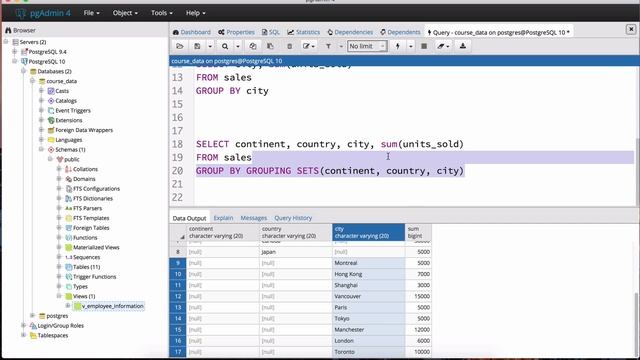Screen dimensions: 640x360
Task: Open the Execute options dropdown arrow
Action: tap(411, 46)
